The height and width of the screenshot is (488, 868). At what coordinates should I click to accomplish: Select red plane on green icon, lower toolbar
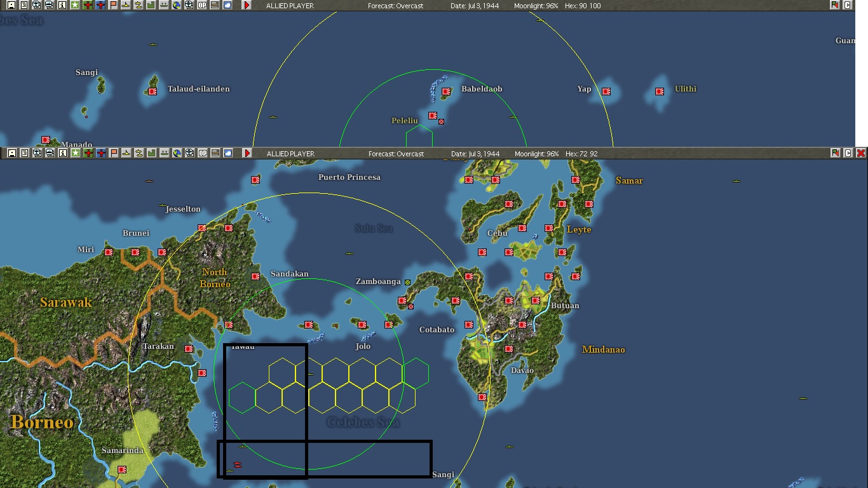[88, 153]
